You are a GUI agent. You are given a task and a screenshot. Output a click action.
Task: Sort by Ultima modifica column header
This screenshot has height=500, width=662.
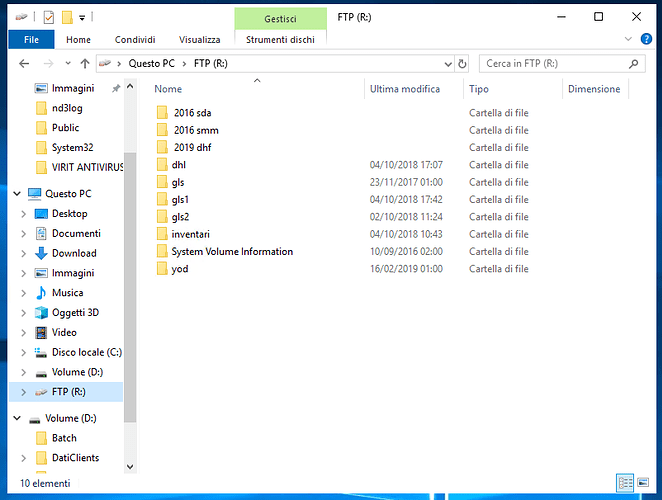coord(405,89)
